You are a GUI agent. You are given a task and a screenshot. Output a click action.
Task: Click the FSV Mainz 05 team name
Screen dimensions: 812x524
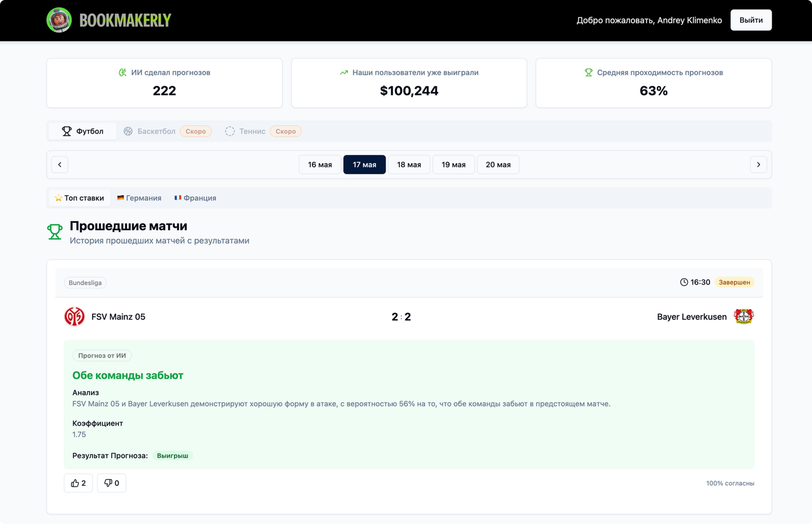coord(118,317)
